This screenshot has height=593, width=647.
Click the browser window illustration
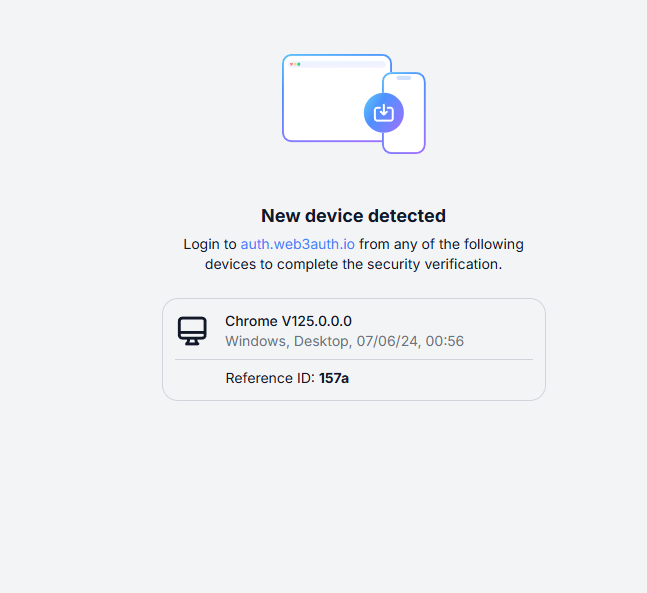point(332,98)
